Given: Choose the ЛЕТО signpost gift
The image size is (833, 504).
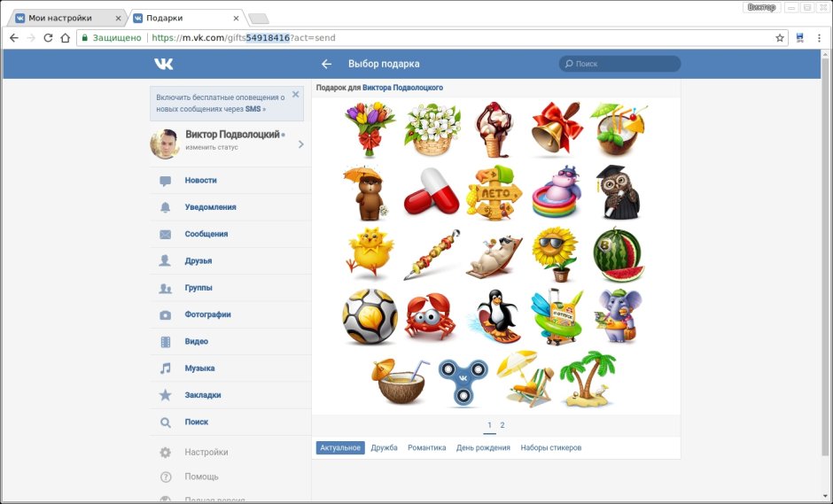Looking at the screenshot, I should pyautogui.click(x=494, y=192).
